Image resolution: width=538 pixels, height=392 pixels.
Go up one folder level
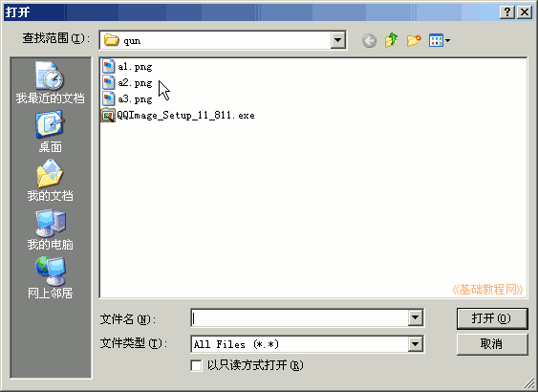click(391, 40)
